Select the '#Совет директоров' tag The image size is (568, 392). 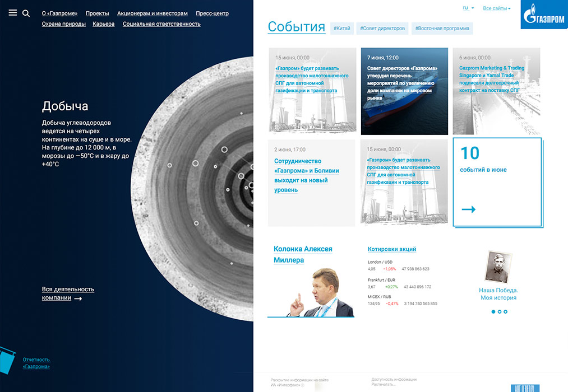tap(382, 28)
